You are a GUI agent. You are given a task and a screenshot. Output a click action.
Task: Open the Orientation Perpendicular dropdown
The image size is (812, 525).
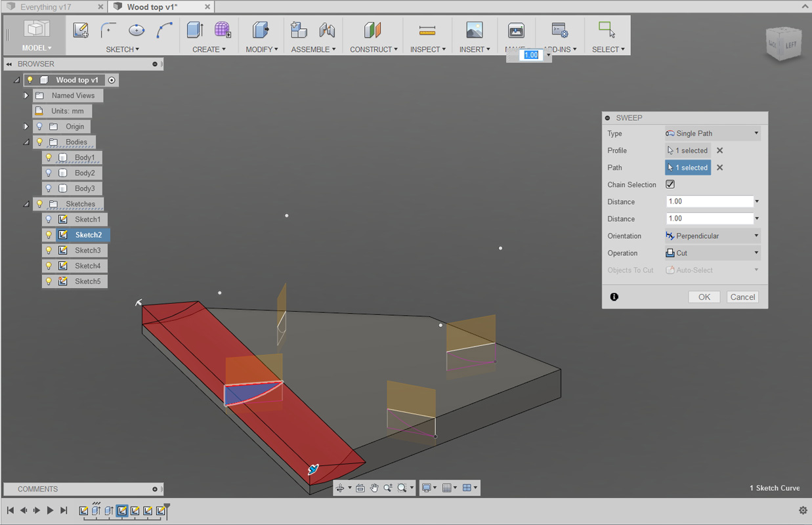[x=713, y=236]
